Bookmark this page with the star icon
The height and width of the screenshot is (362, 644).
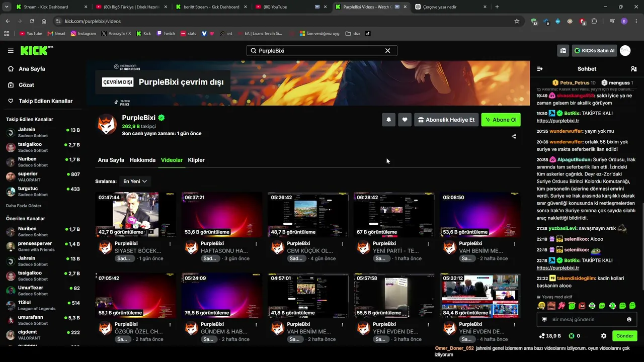coord(517,21)
